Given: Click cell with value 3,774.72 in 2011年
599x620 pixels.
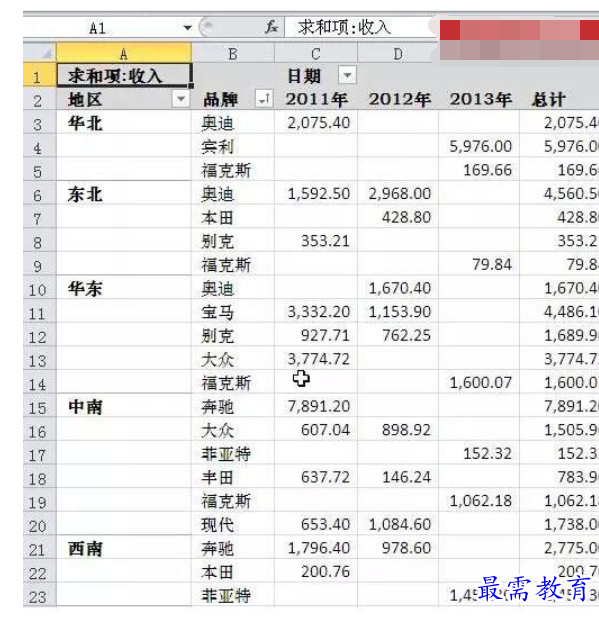Looking at the screenshot, I should 316,359.
